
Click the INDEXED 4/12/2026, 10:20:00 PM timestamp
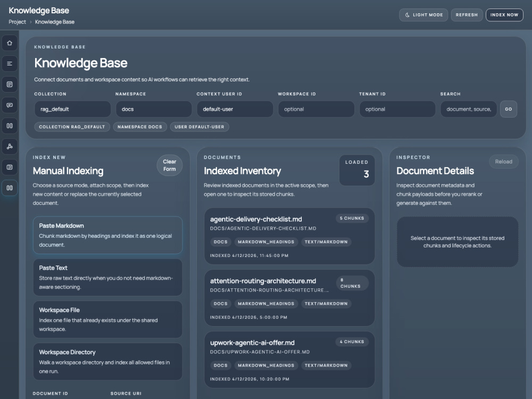pyautogui.click(x=250, y=379)
